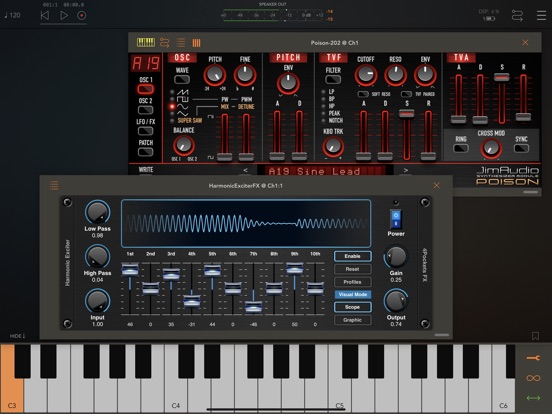Toggle the infinity hold icon
The image size is (552, 414).
(533, 378)
